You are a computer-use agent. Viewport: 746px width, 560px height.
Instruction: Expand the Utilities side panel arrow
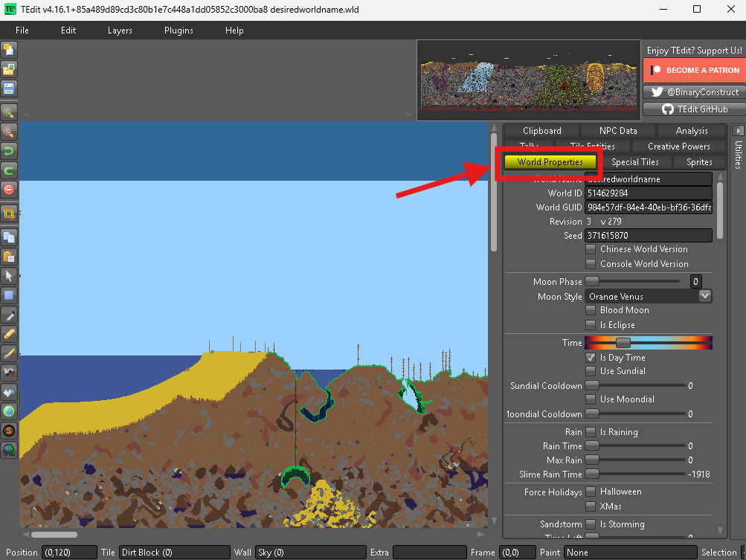[x=738, y=130]
